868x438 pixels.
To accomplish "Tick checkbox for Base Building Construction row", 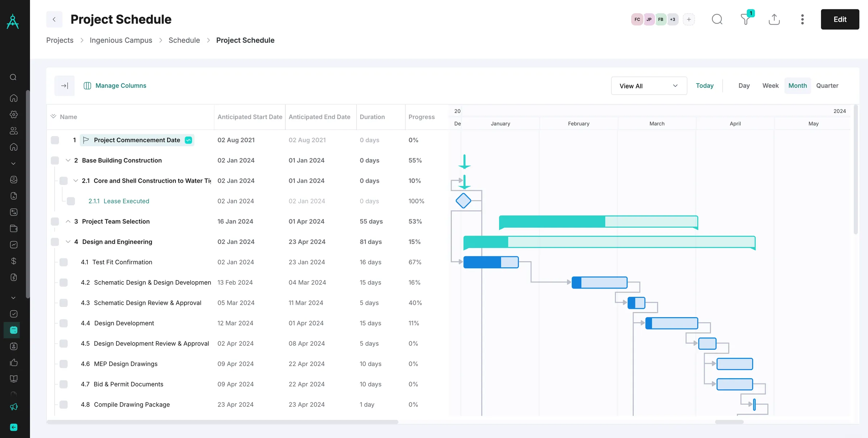I will tap(55, 160).
